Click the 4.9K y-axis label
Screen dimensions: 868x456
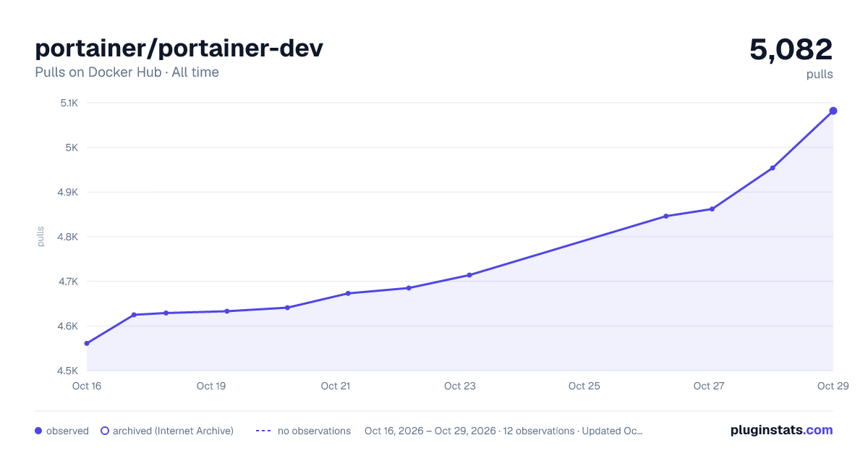(x=68, y=193)
